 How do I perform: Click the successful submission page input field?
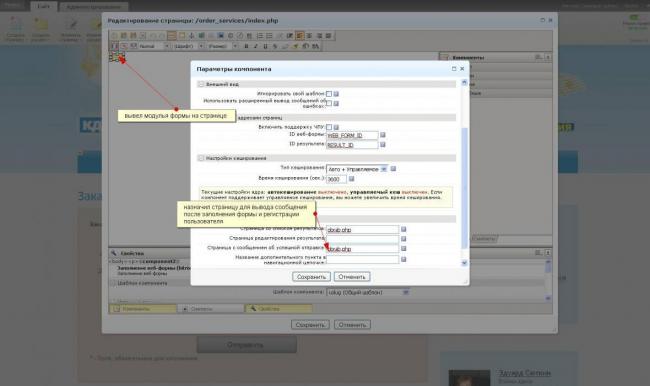click(362, 249)
